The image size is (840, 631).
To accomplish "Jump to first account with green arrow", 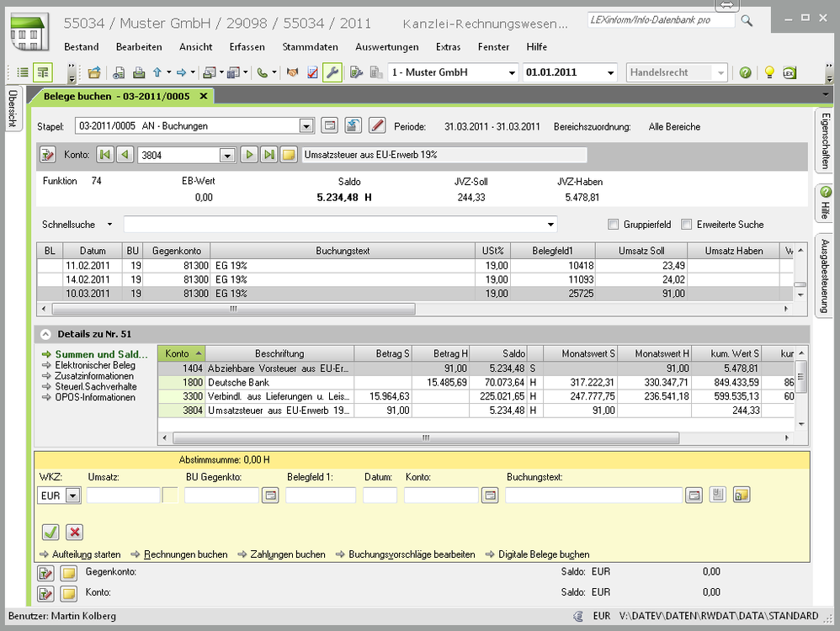I will tap(104, 155).
